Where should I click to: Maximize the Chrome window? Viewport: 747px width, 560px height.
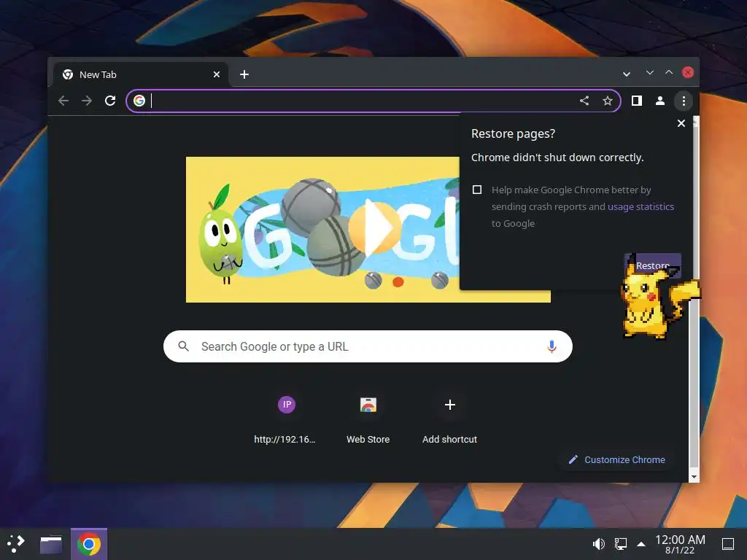pos(669,72)
